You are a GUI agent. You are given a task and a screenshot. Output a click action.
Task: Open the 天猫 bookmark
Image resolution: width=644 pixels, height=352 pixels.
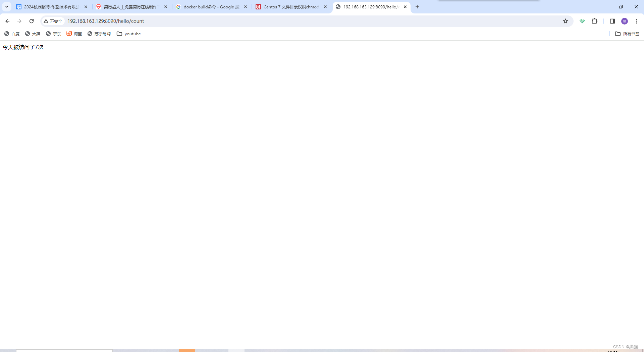point(33,34)
